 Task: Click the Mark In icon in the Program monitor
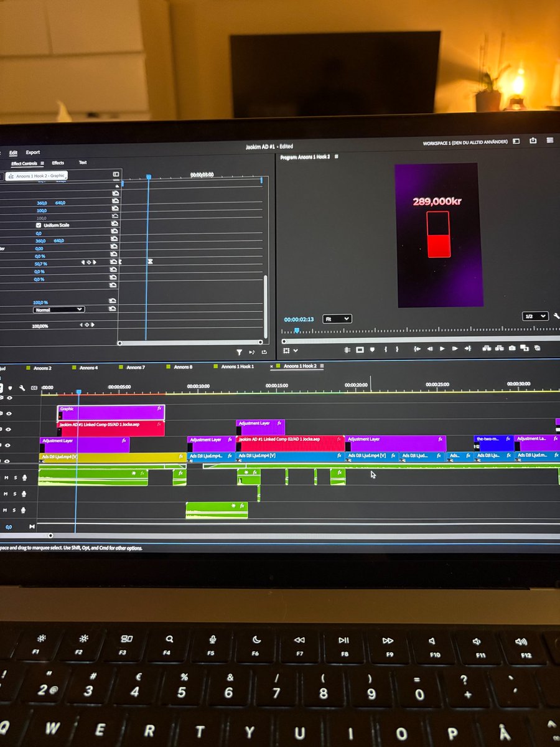pos(386,350)
